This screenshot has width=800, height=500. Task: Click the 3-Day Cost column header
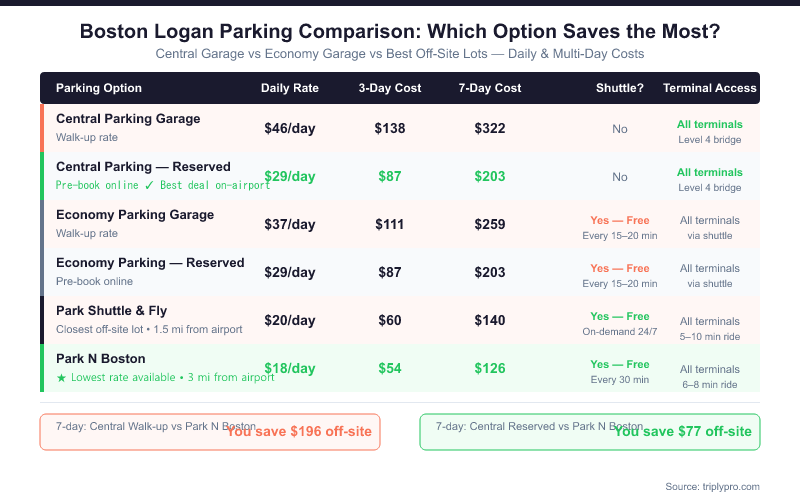(x=391, y=88)
